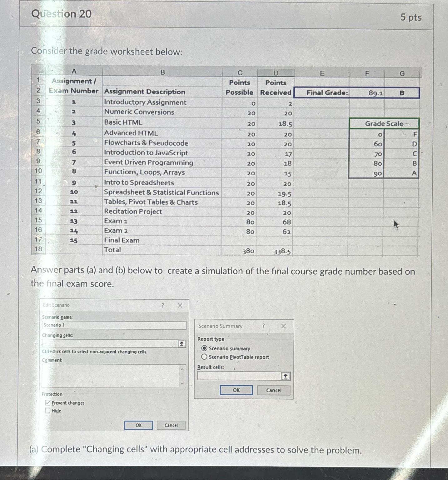The height and width of the screenshot is (480, 448).
Task: Enable the Hide protection checkbox
Action: coord(47,410)
